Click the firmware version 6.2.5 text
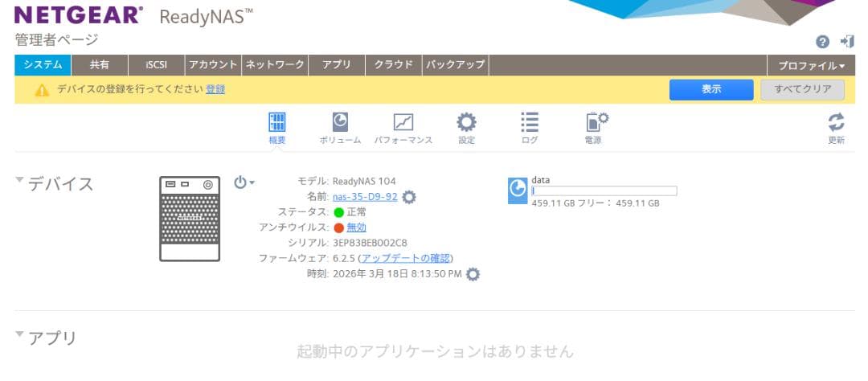 (344, 258)
